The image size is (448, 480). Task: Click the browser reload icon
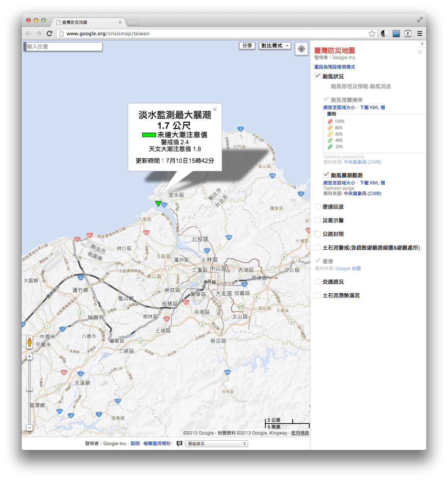[50, 33]
